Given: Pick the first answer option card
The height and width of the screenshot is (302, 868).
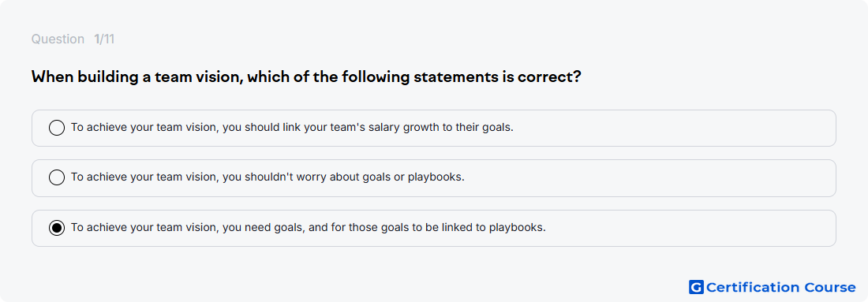Looking at the screenshot, I should [433, 128].
